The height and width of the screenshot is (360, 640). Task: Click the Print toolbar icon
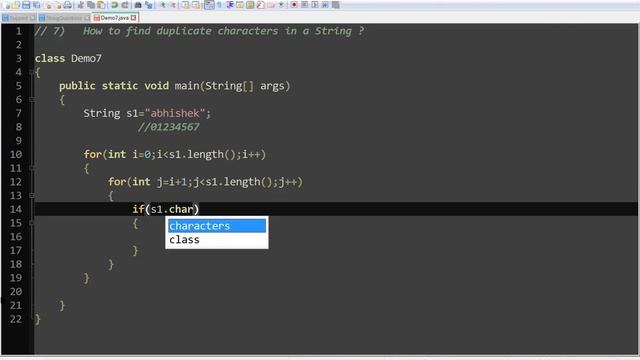(68, 5)
